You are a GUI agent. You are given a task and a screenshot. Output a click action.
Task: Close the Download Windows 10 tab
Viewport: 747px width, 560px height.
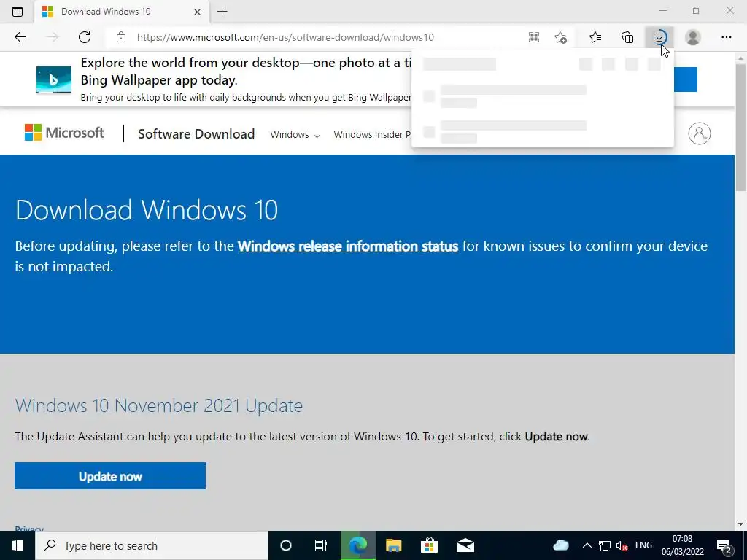[x=197, y=12]
